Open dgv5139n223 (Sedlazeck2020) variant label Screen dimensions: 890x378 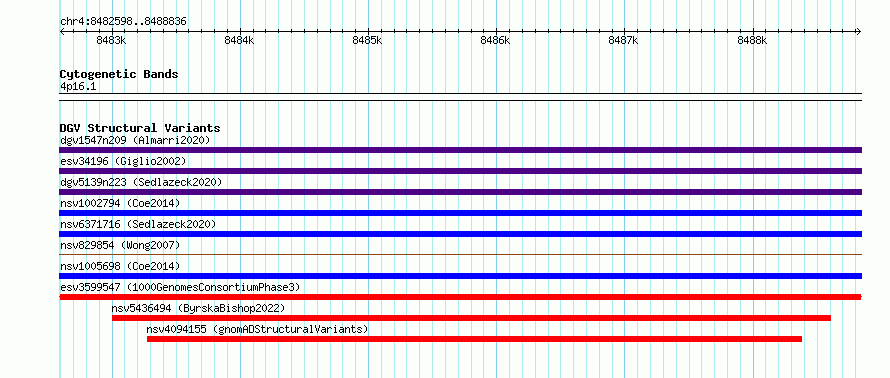[x=141, y=182]
